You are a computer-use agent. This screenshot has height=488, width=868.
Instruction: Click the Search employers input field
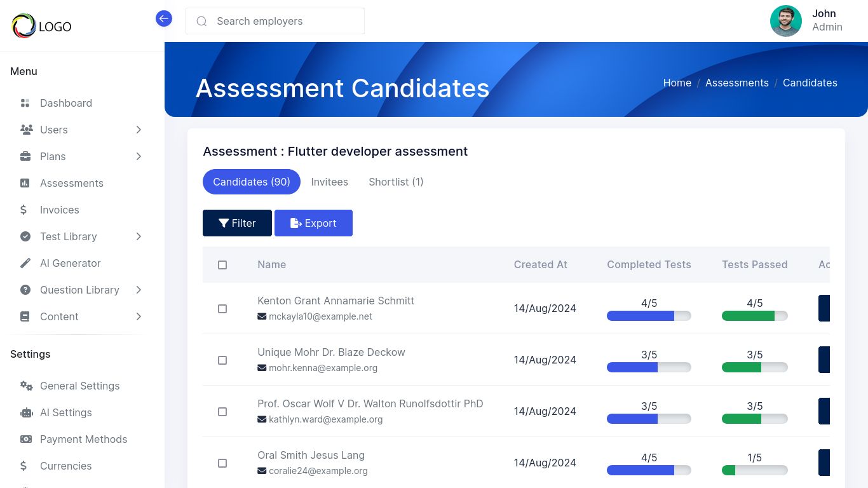(280, 21)
